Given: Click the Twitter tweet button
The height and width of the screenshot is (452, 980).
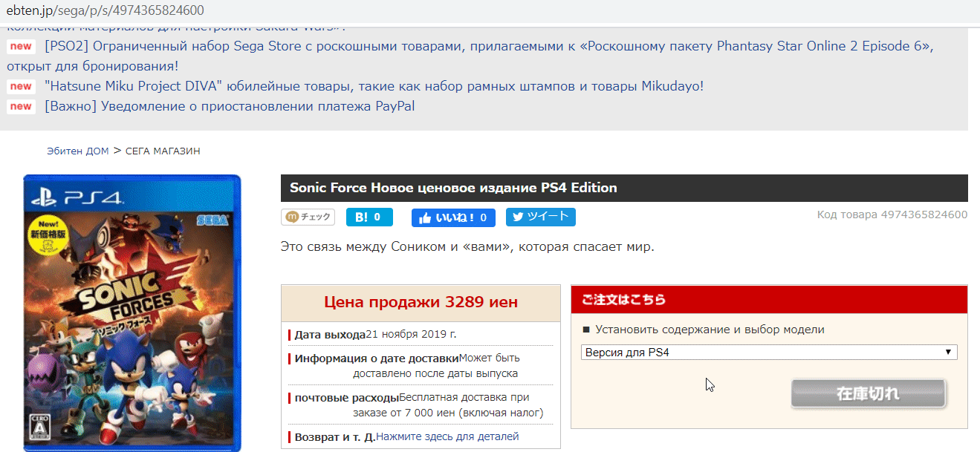Looking at the screenshot, I should point(541,217).
